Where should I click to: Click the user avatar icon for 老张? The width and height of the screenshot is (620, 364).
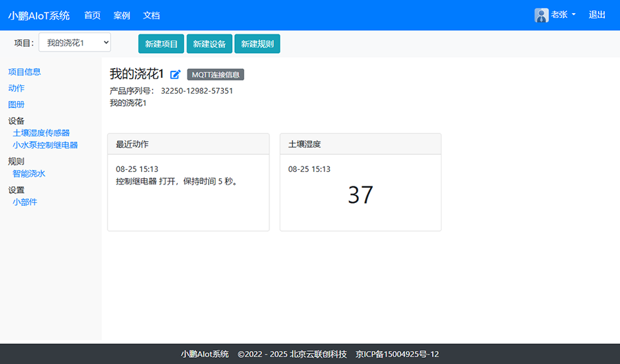point(541,15)
